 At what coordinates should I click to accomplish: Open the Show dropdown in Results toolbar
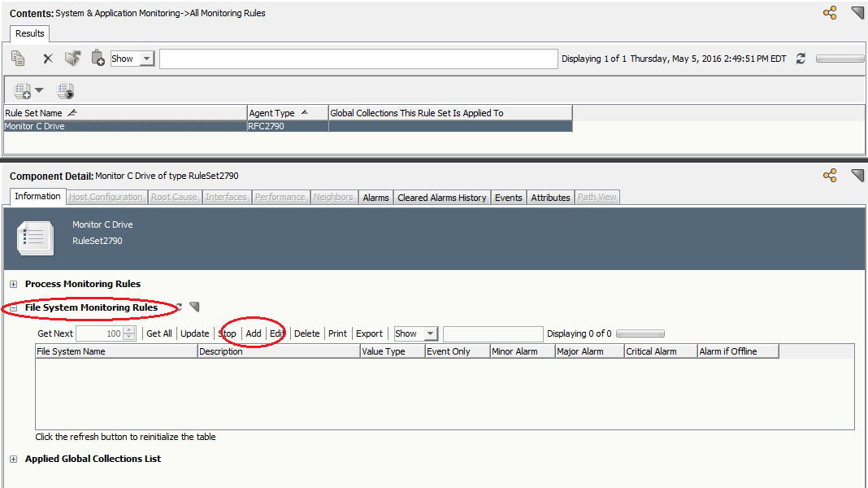point(146,59)
